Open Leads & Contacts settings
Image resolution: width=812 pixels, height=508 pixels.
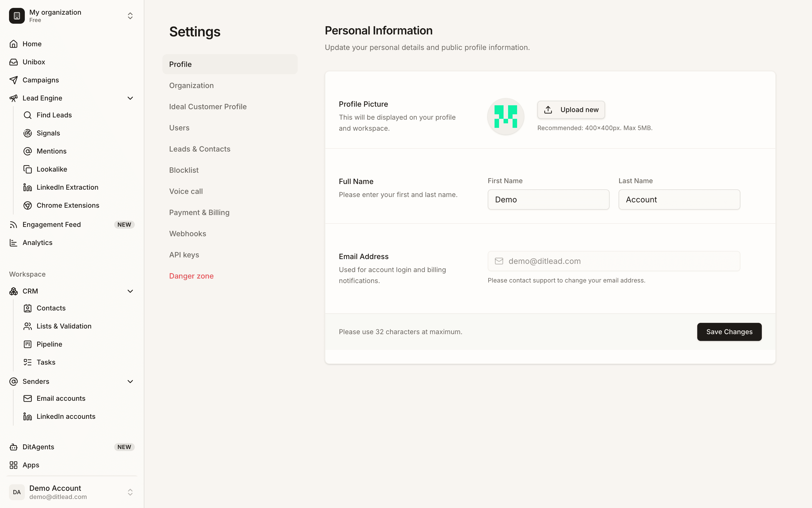tap(230, 149)
